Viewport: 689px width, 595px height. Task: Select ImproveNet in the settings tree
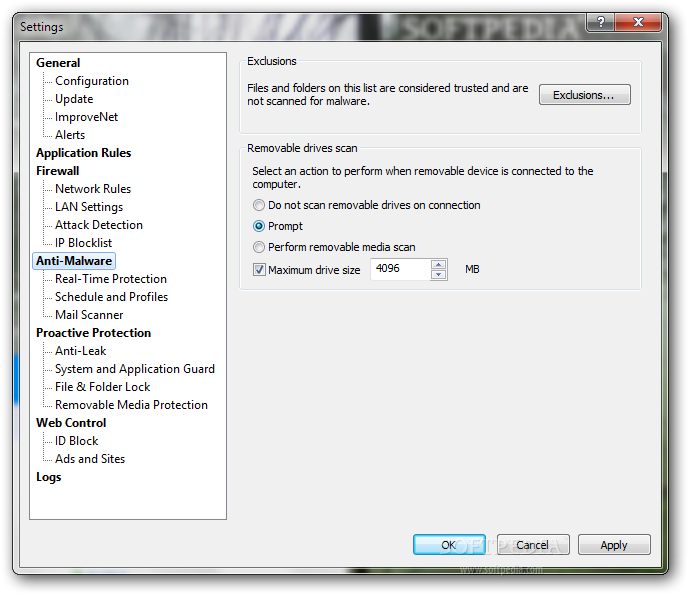click(x=87, y=117)
